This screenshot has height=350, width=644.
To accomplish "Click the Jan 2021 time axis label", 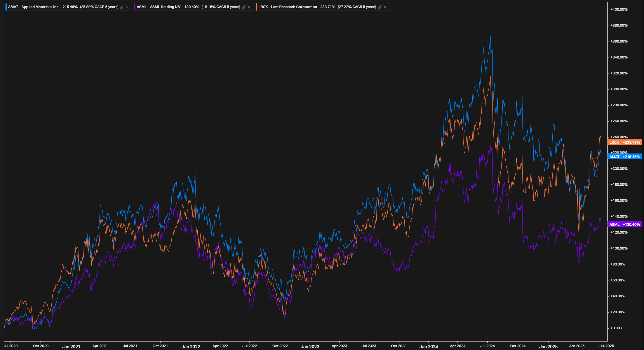I will coord(71,347).
